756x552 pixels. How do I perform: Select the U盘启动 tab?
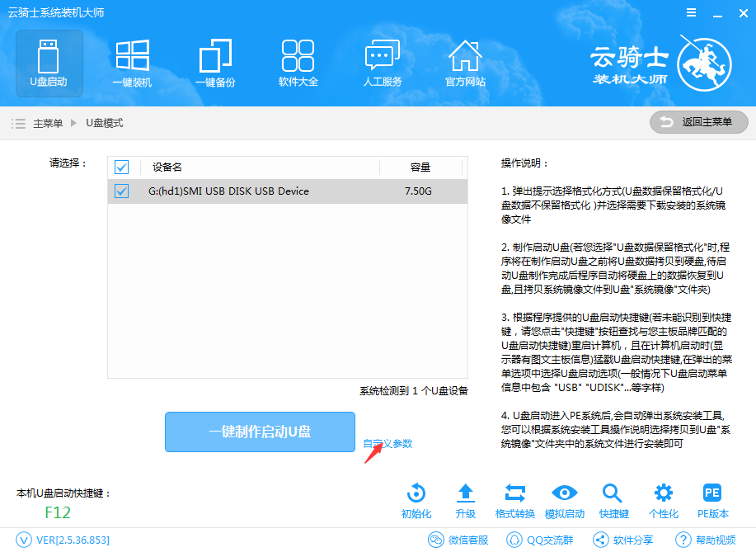click(48, 62)
